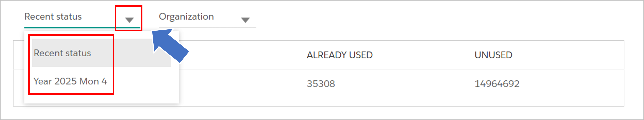The height and width of the screenshot is (120, 644).
Task: Choose 'Recent status' option in list
Action: point(62,53)
